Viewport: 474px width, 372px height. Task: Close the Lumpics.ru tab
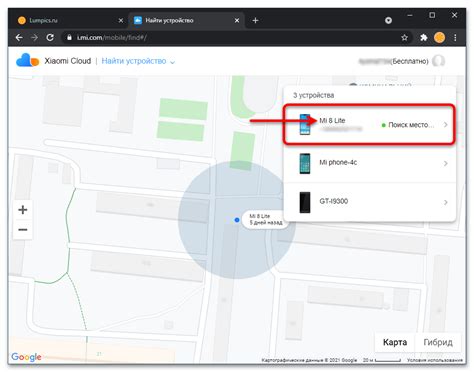pos(121,21)
